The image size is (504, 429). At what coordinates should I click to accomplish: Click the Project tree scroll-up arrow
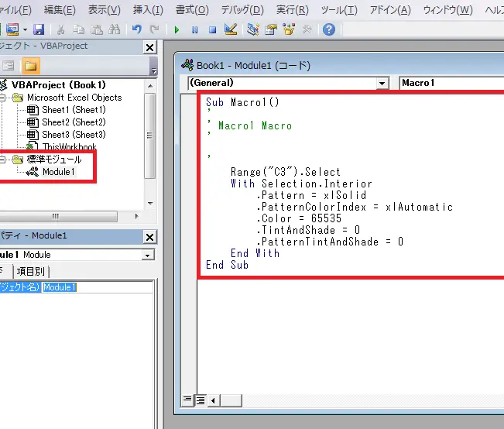pyautogui.click(x=149, y=86)
